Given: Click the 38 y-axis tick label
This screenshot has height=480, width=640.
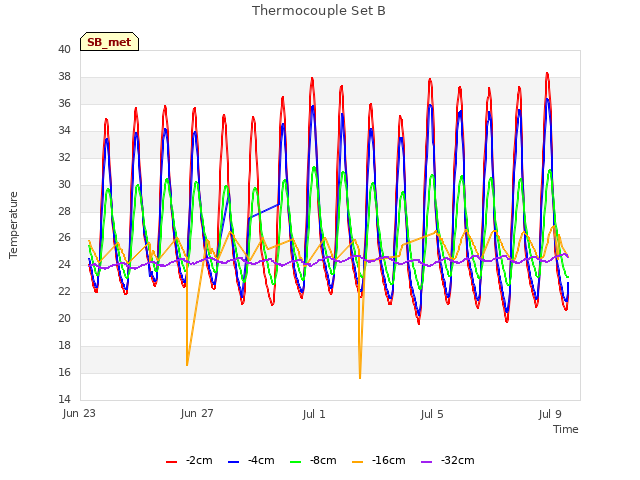Looking at the screenshot, I should pos(64,76).
